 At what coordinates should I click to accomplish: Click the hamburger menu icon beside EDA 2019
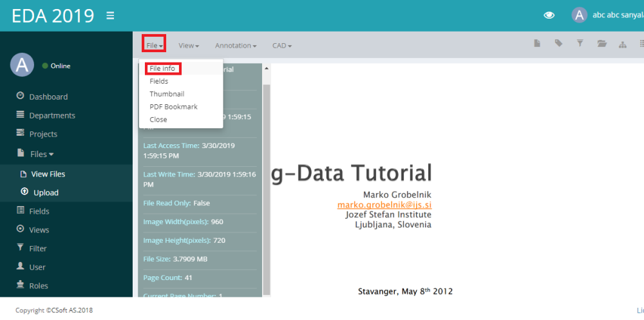[x=110, y=15]
